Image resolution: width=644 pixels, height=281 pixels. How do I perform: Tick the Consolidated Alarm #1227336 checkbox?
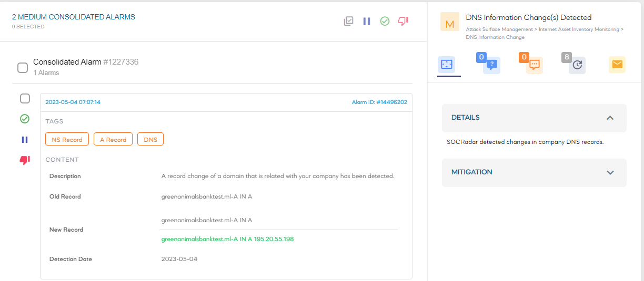pyautogui.click(x=23, y=68)
